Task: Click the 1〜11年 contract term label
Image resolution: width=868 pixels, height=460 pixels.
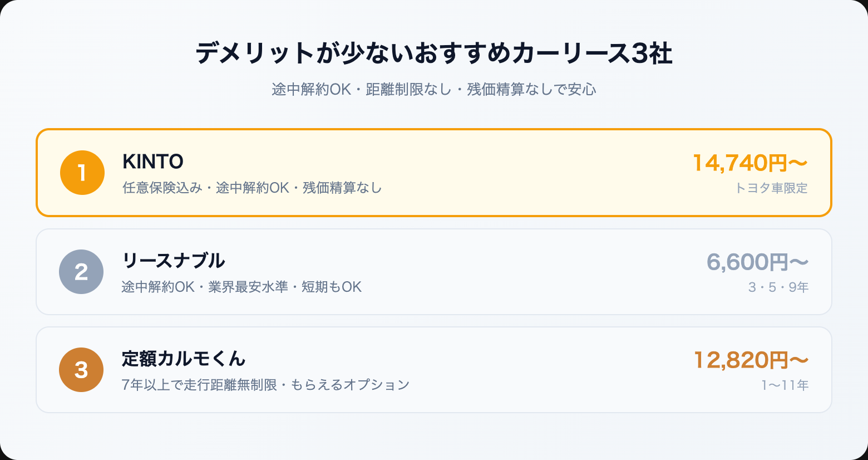Action: click(785, 385)
